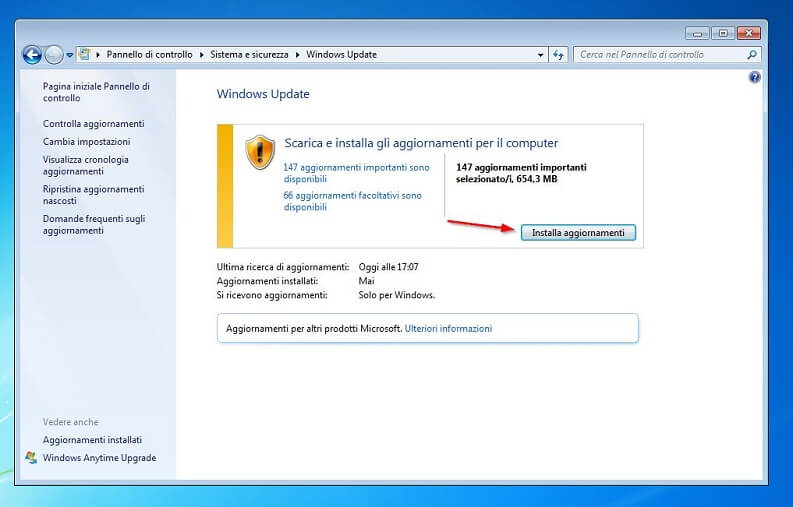Open the address bar history dropdown
Image resolution: width=793 pixels, height=507 pixels.
click(541, 55)
